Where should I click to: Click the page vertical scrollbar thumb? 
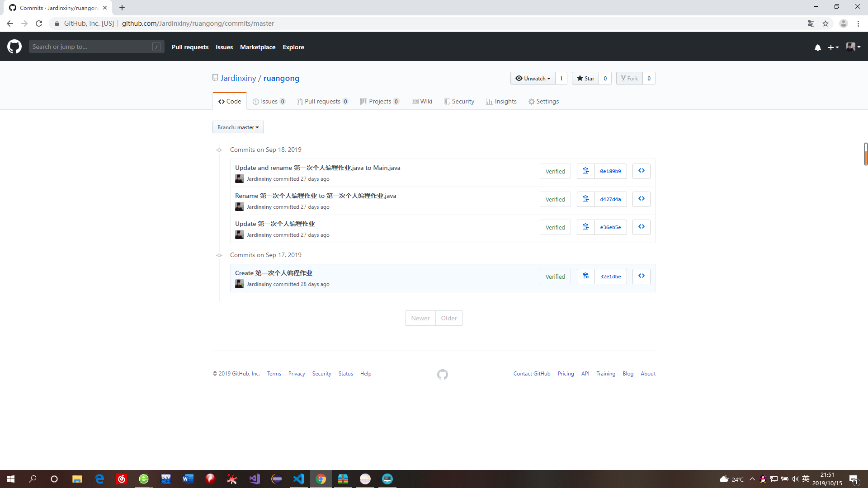pos(865,154)
